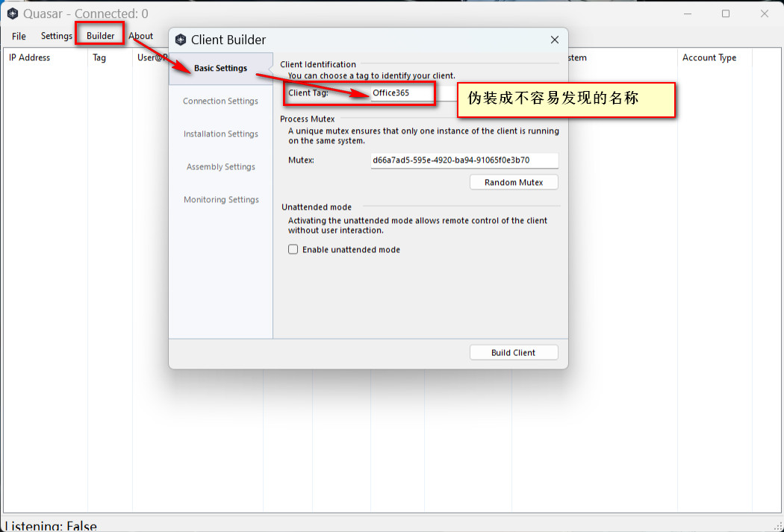Open the File menu
784x532 pixels.
point(19,36)
